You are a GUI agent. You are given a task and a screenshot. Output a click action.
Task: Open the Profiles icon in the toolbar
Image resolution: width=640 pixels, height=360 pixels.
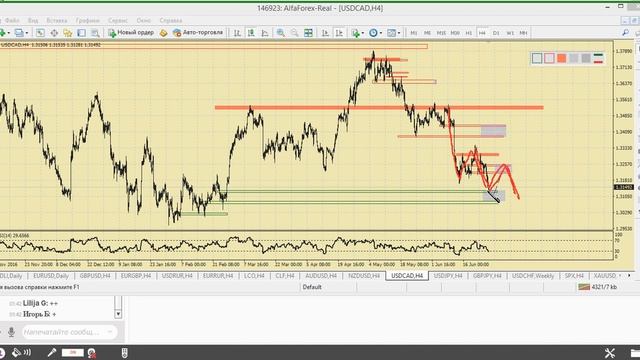pyautogui.click(x=19, y=33)
